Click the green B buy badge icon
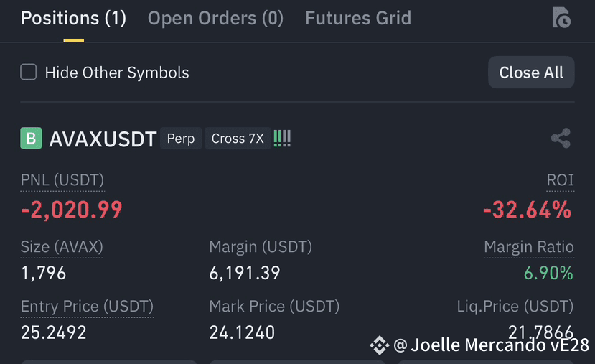Image resolution: width=595 pixels, height=364 pixels. [x=31, y=138]
